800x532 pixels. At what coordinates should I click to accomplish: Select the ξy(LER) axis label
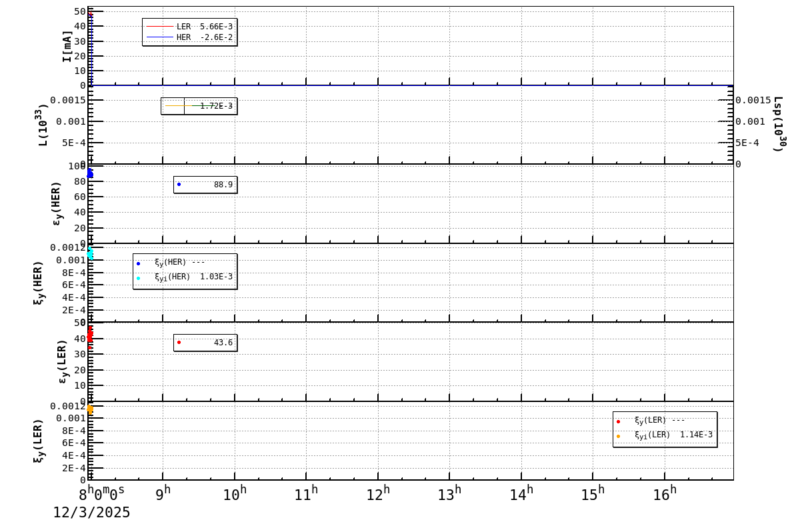[38, 440]
